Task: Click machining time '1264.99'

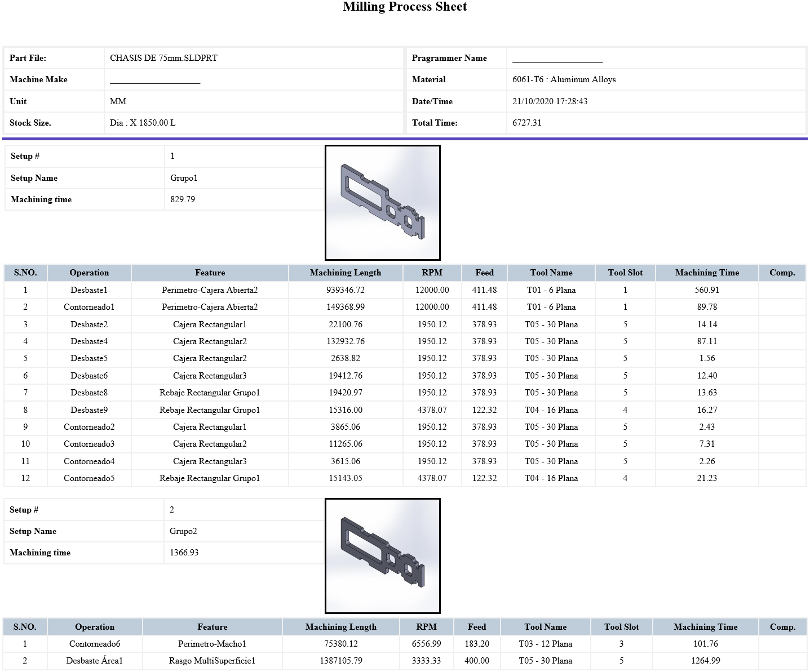Action: tap(706, 661)
